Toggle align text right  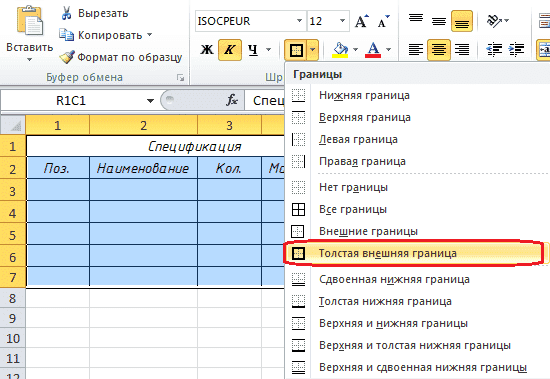click(x=462, y=50)
